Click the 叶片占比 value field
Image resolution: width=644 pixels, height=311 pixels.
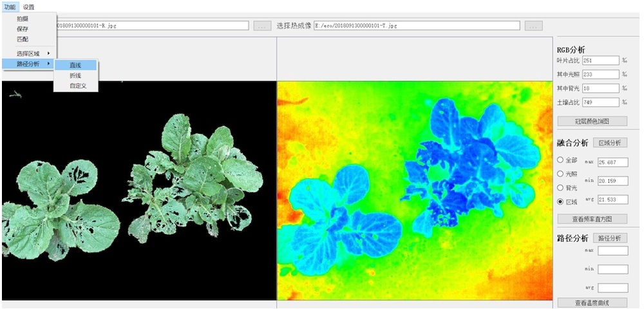coord(600,61)
